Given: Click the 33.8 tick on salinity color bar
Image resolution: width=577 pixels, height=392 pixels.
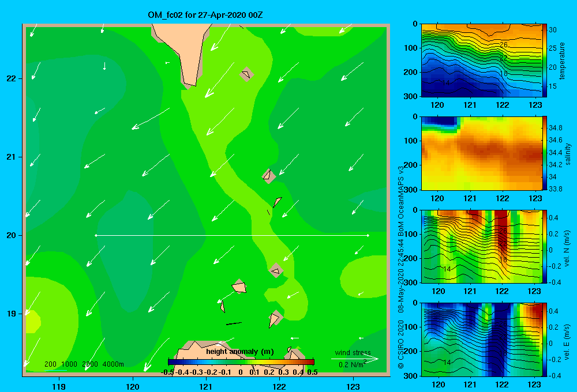Looking at the screenshot, I should coord(555,189).
